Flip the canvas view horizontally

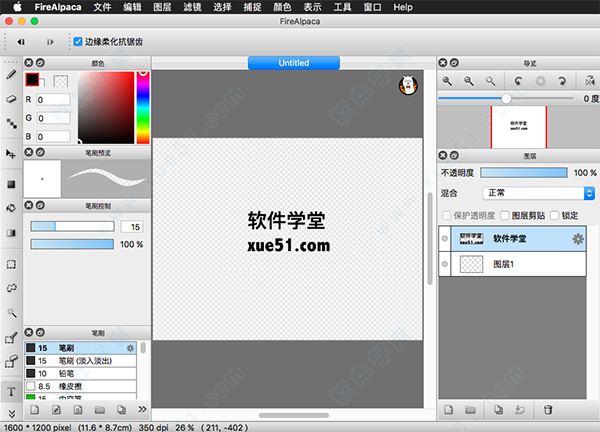tap(590, 81)
